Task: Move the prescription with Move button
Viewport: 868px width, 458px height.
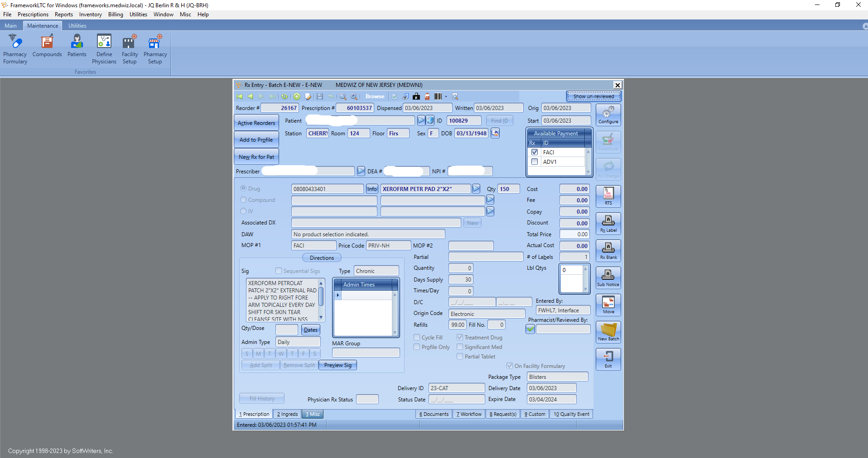Action: pos(608,305)
